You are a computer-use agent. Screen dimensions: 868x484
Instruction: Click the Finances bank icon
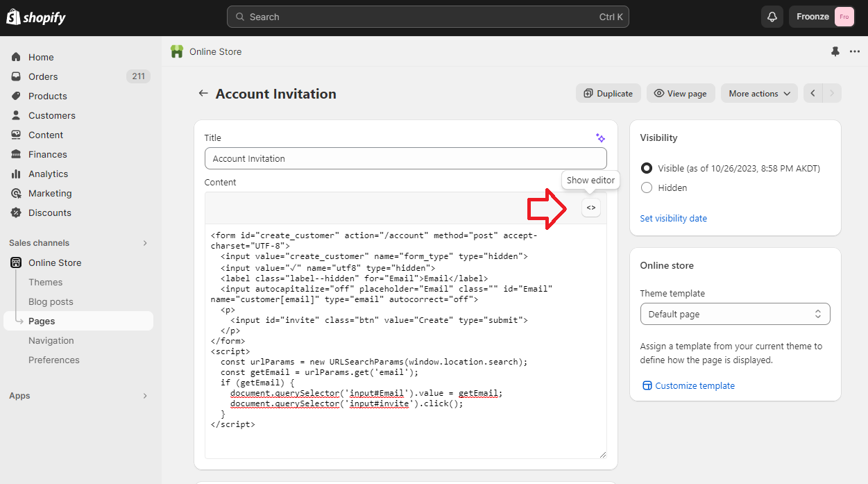pos(16,154)
